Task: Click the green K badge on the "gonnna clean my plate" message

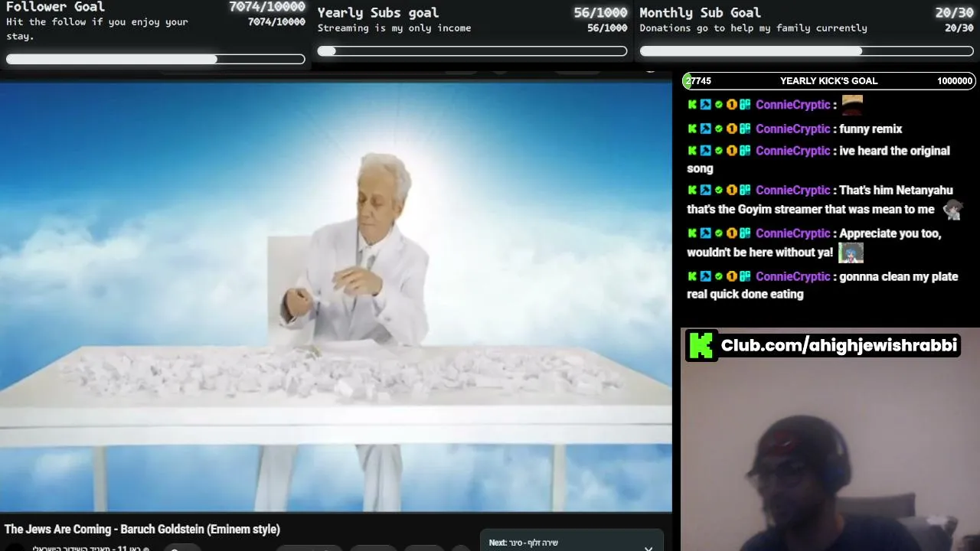Action: (692, 276)
